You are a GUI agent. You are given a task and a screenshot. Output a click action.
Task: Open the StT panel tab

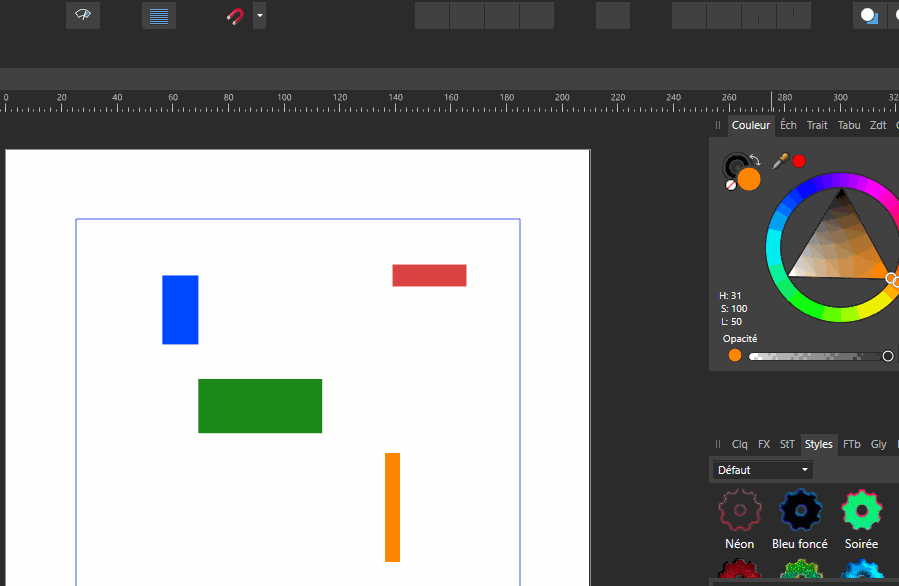[787, 444]
